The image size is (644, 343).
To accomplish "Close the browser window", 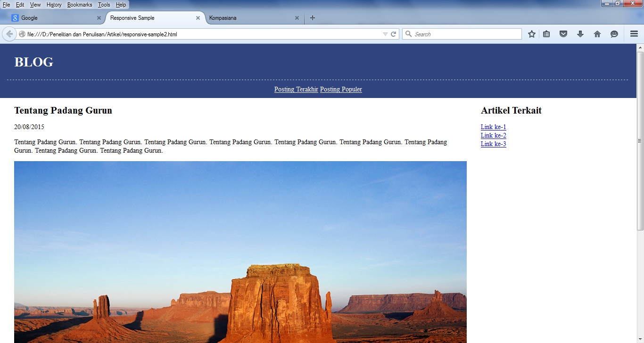I will (x=633, y=3).
